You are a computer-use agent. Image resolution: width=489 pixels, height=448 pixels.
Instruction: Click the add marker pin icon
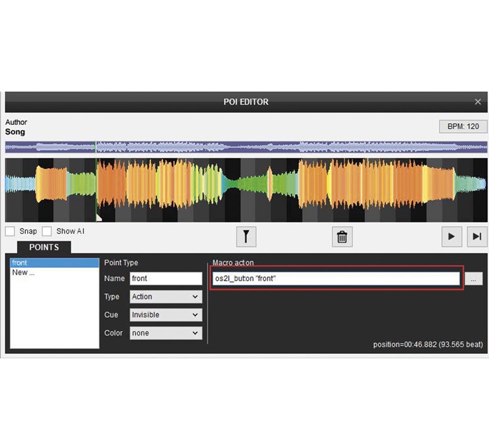(246, 236)
